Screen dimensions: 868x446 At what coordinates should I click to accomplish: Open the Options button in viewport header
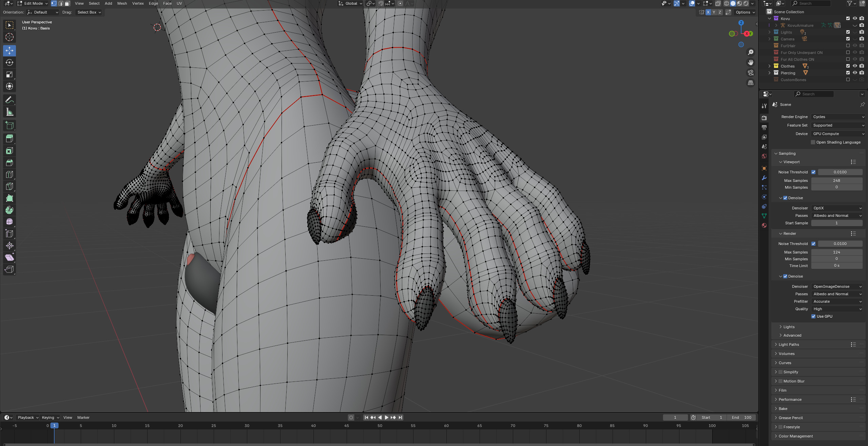click(x=745, y=12)
